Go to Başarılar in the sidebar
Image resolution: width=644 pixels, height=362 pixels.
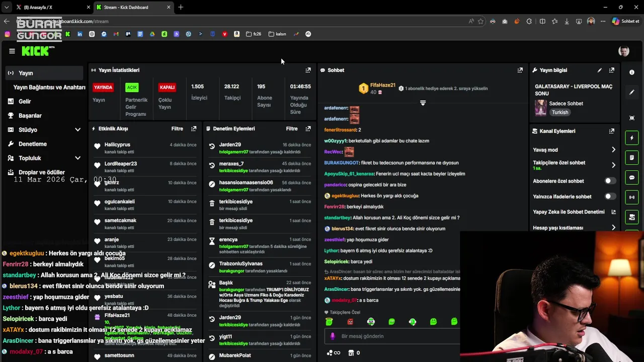point(30,116)
